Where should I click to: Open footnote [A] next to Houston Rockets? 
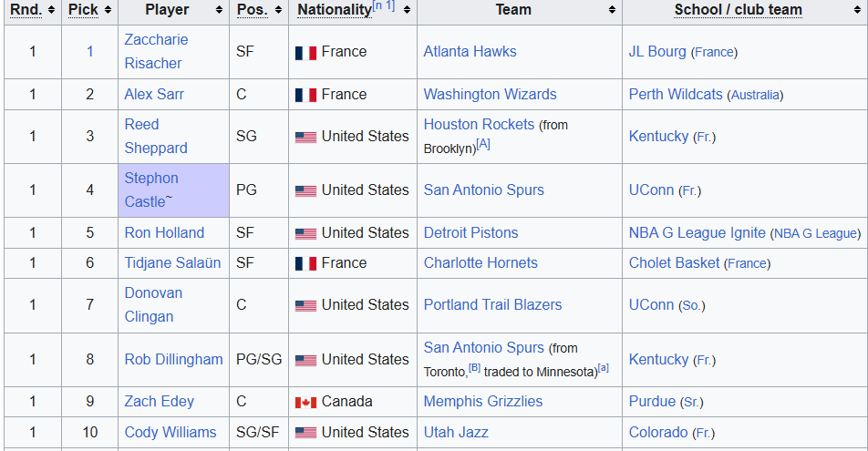[483, 145]
